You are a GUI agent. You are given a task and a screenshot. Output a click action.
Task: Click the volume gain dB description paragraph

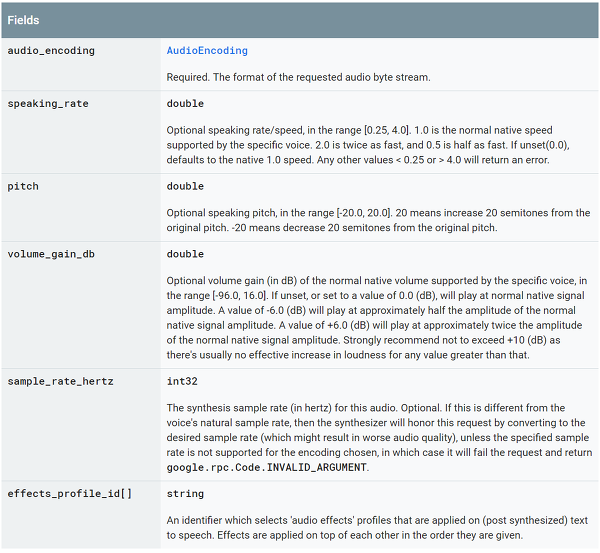(x=377, y=318)
